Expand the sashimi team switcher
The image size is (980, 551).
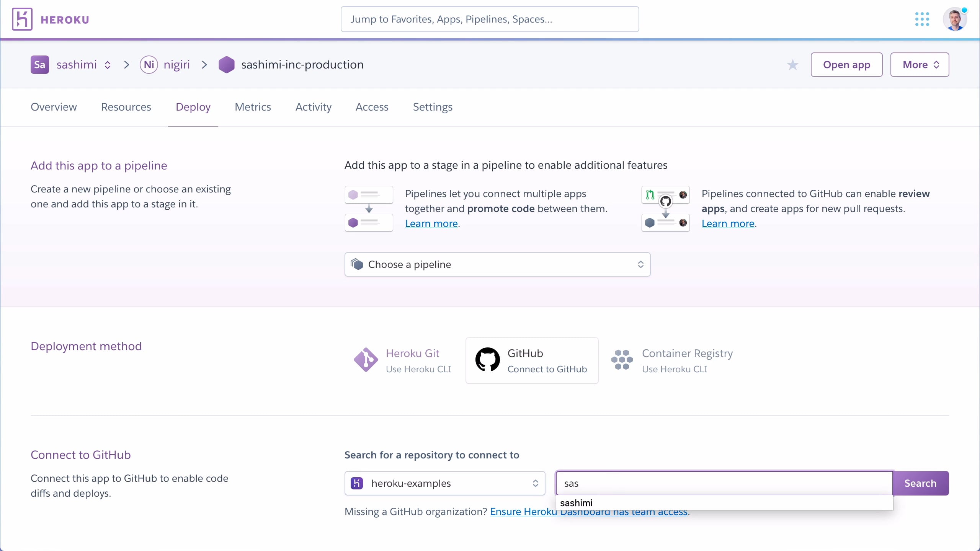coord(108,65)
